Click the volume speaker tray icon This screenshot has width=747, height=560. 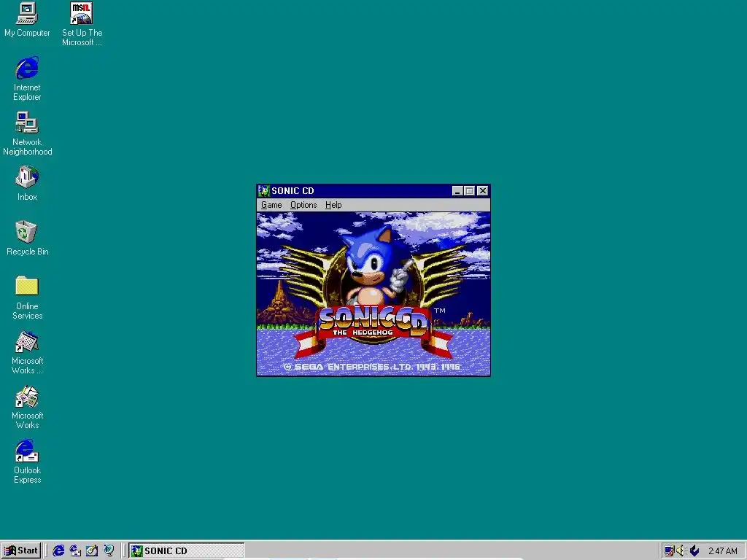681,551
